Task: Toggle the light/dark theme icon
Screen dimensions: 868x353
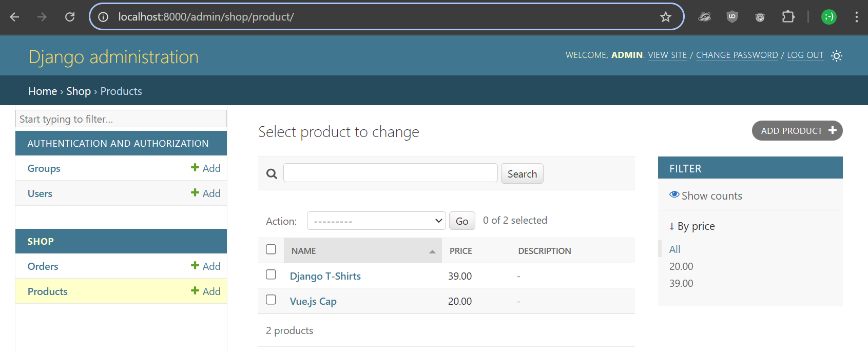Action: pyautogui.click(x=836, y=56)
